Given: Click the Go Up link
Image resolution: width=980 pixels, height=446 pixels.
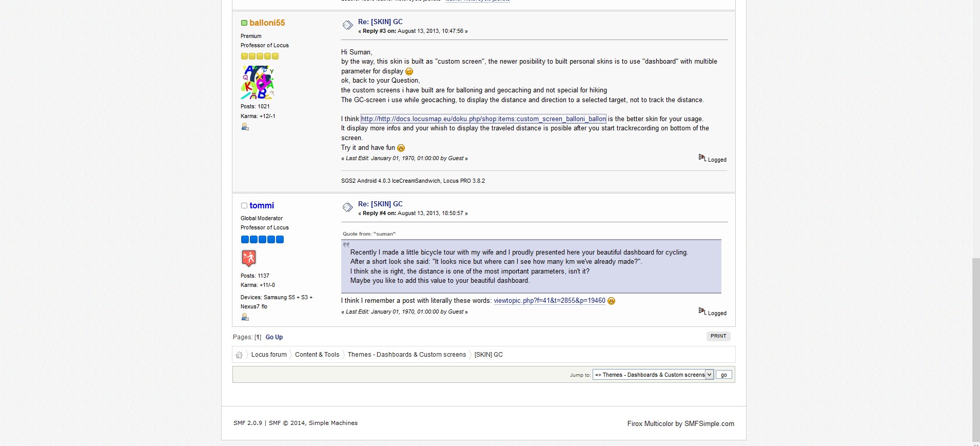Looking at the screenshot, I should 274,337.
